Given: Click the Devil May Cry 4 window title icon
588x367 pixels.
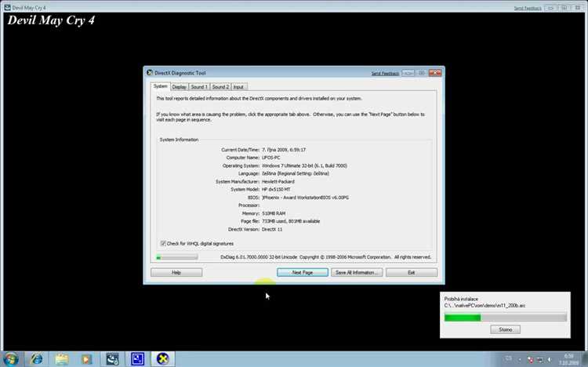Looking at the screenshot, I should click(x=7, y=7).
